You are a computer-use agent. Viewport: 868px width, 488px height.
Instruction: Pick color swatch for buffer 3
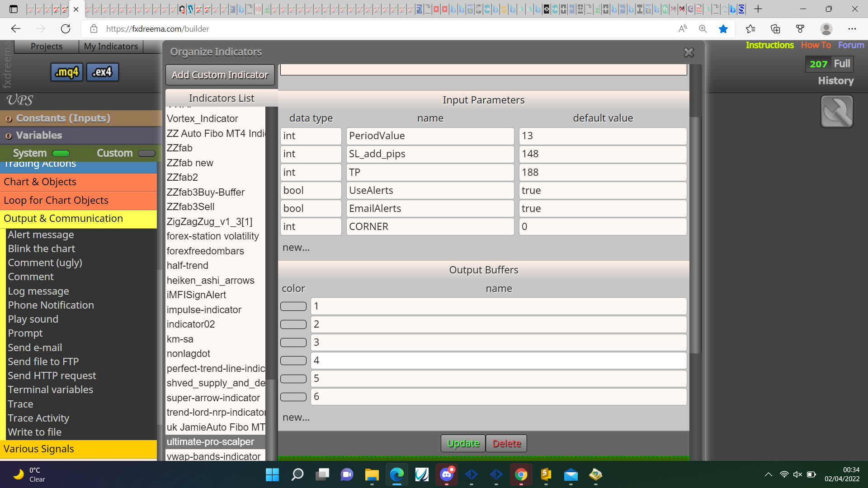click(x=293, y=343)
